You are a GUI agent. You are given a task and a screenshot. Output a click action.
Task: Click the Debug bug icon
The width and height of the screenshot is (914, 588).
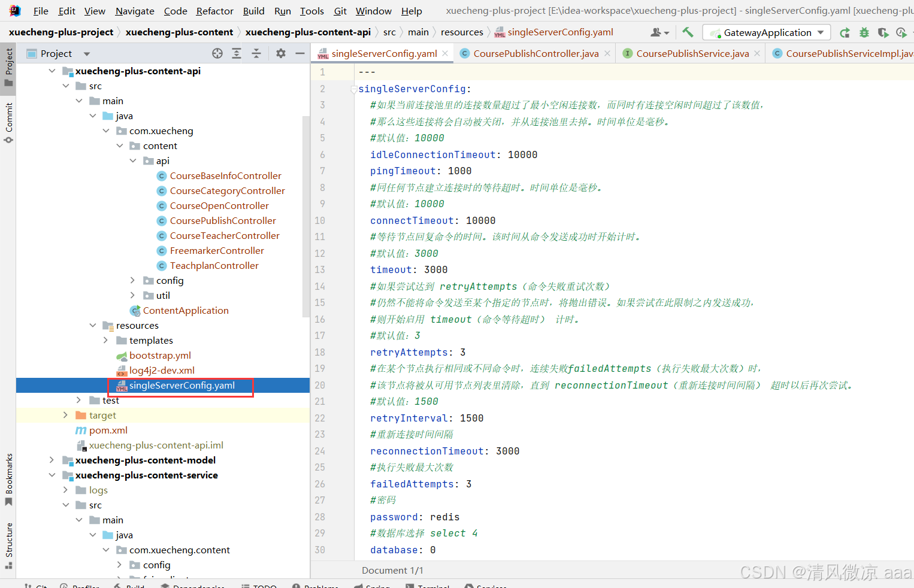point(864,32)
